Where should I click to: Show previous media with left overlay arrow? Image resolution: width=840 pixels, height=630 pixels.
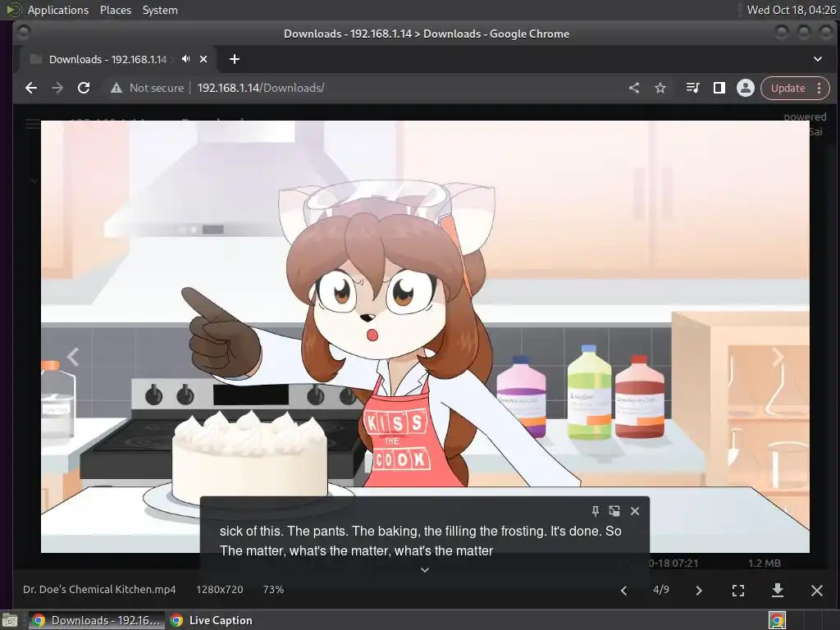point(73,357)
